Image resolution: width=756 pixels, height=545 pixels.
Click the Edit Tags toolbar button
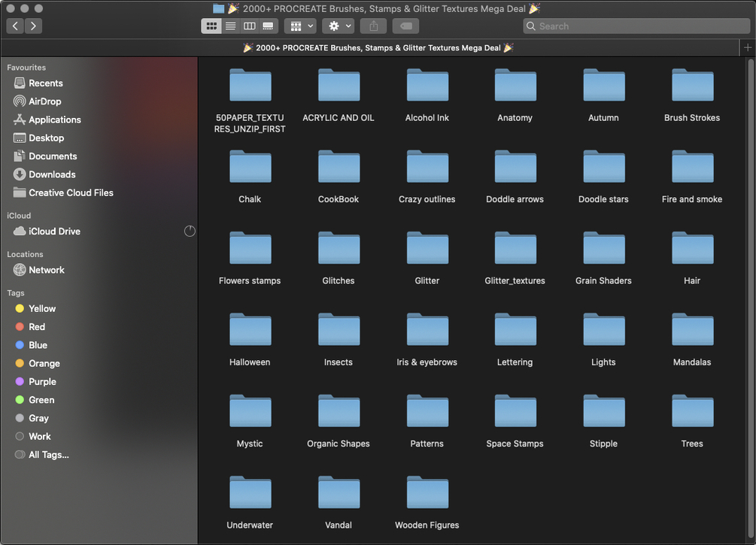click(x=405, y=26)
